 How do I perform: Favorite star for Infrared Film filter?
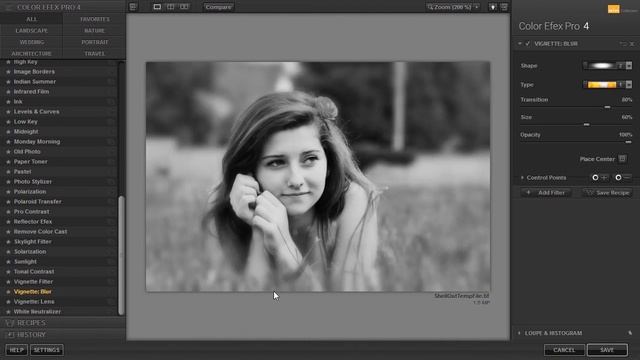[x=8, y=92]
